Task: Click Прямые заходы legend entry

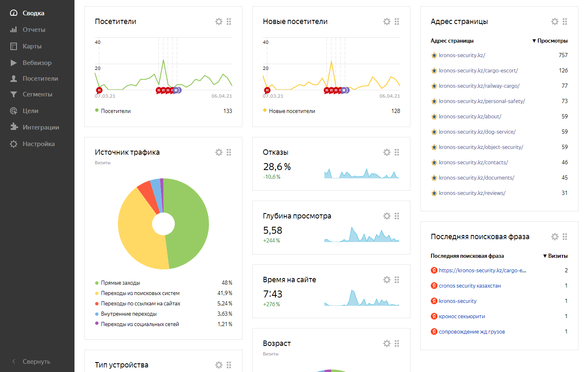Action: coord(120,283)
